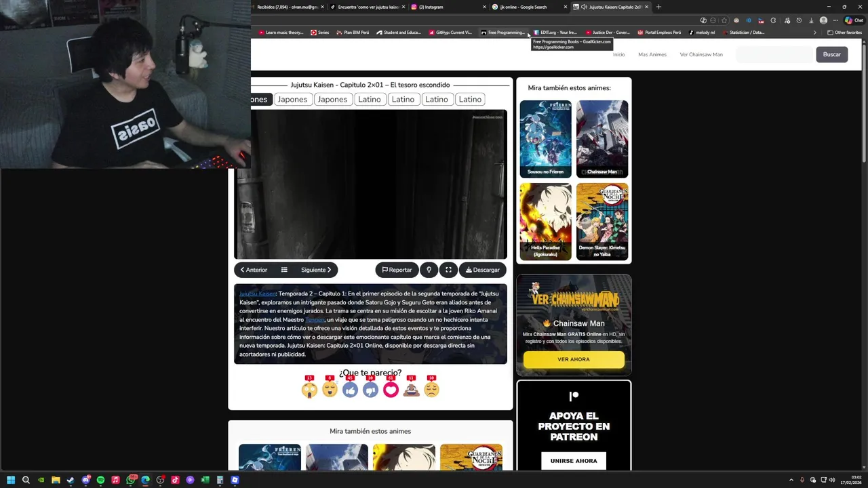Viewport: 868px width, 488px height.
Task: Open the Free Programming bookmark
Action: click(502, 33)
